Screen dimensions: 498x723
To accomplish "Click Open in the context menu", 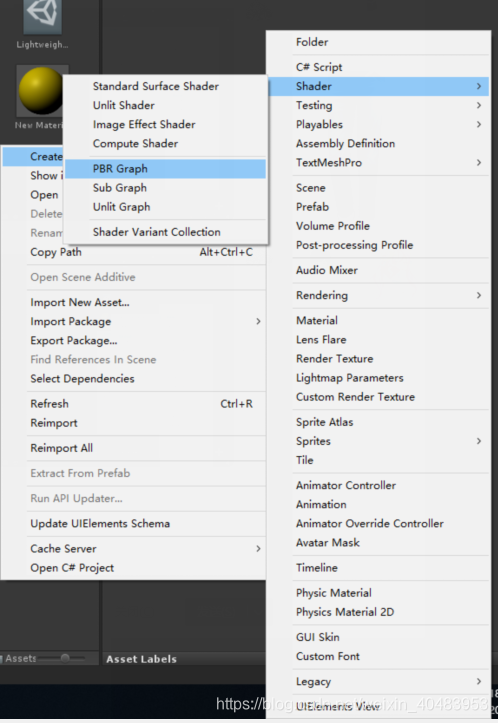I will pos(33,195).
